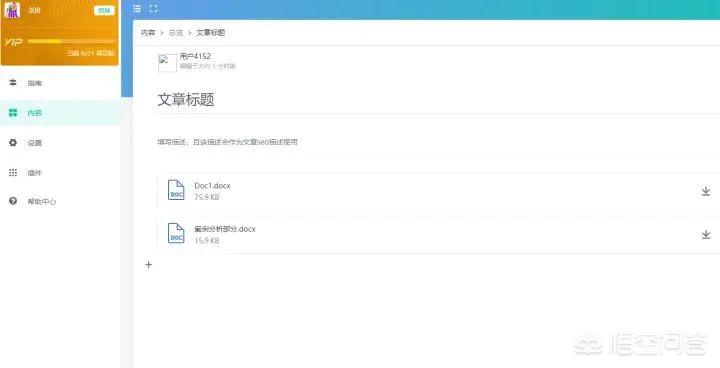Click the edit time text under username
Image resolution: width=720 pixels, height=368 pixels.
tap(208, 66)
